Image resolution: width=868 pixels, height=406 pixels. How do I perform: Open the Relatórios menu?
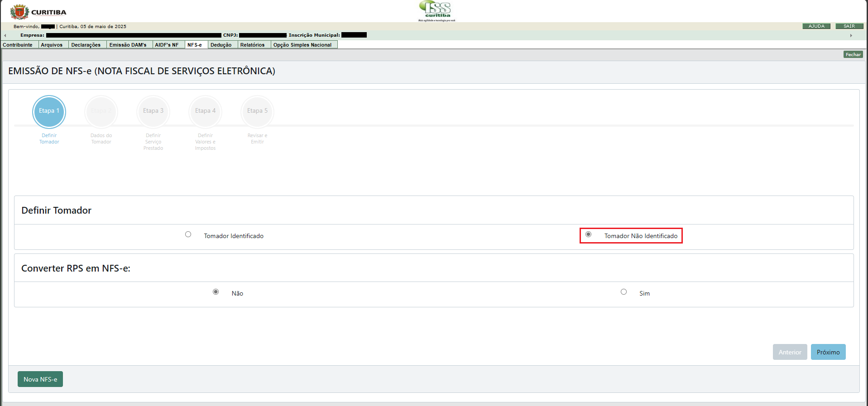click(252, 45)
